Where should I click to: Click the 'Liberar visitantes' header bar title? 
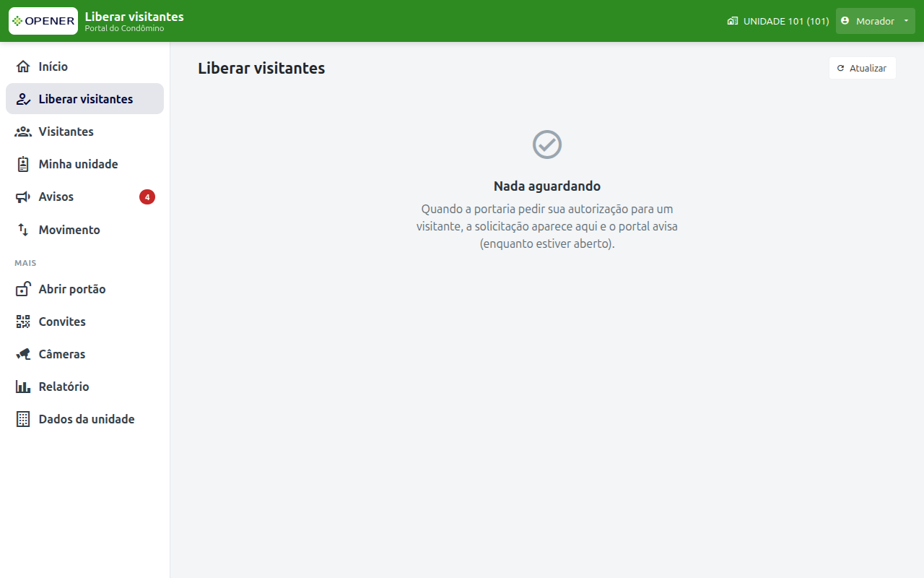(x=134, y=16)
